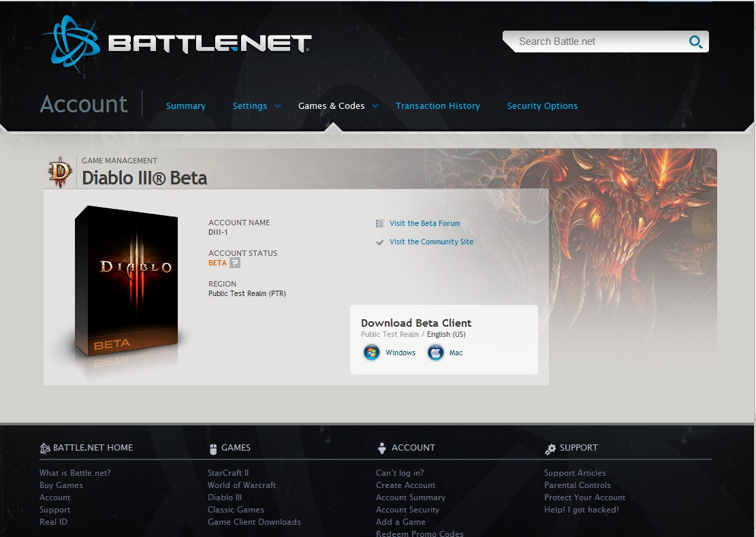Open the Game Client Downloads link

(x=254, y=521)
